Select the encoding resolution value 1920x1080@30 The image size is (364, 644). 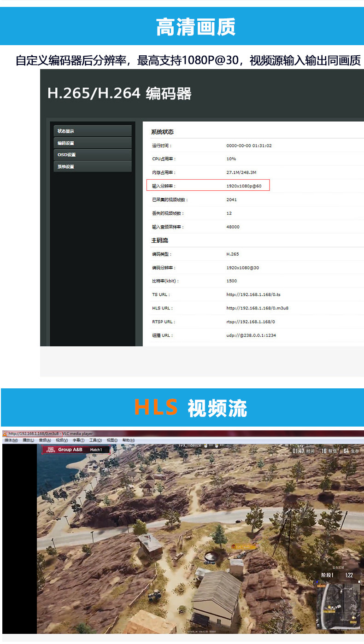[243, 268]
